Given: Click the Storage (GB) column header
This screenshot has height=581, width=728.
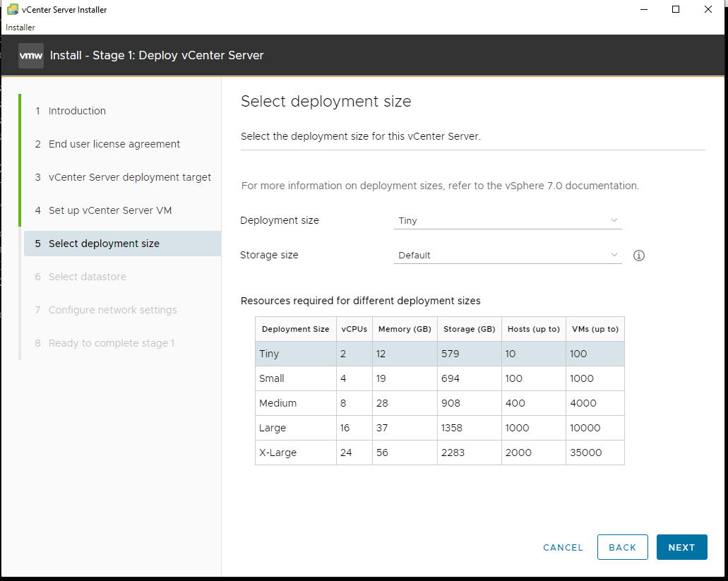Looking at the screenshot, I should tap(470, 329).
